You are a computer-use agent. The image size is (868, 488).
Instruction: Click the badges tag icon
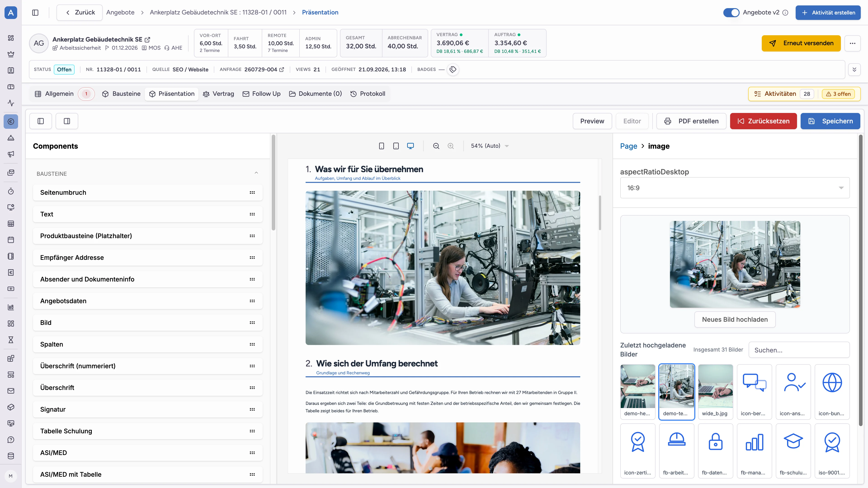[453, 70]
